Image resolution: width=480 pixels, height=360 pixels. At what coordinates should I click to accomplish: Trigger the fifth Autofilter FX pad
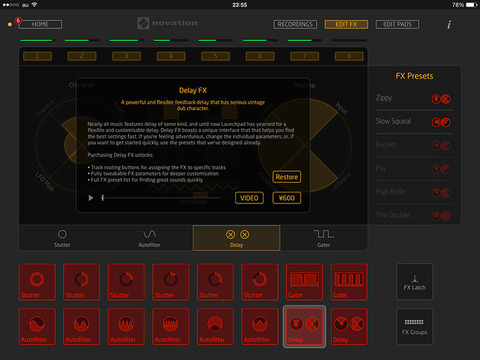[x=215, y=326]
